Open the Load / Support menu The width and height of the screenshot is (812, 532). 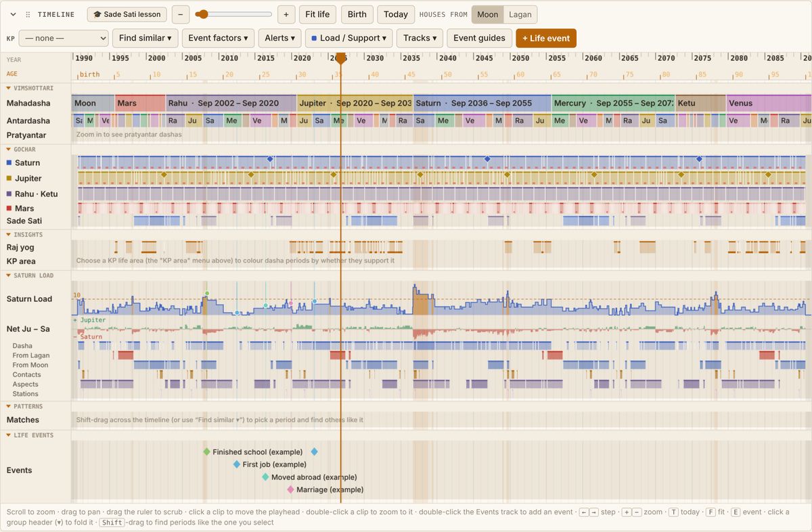pyautogui.click(x=348, y=39)
